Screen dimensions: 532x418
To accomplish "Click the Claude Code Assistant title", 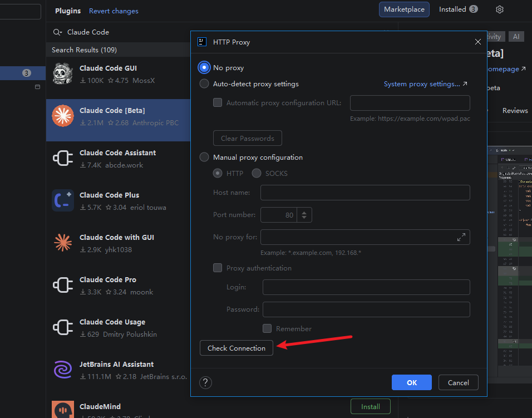I will (117, 153).
